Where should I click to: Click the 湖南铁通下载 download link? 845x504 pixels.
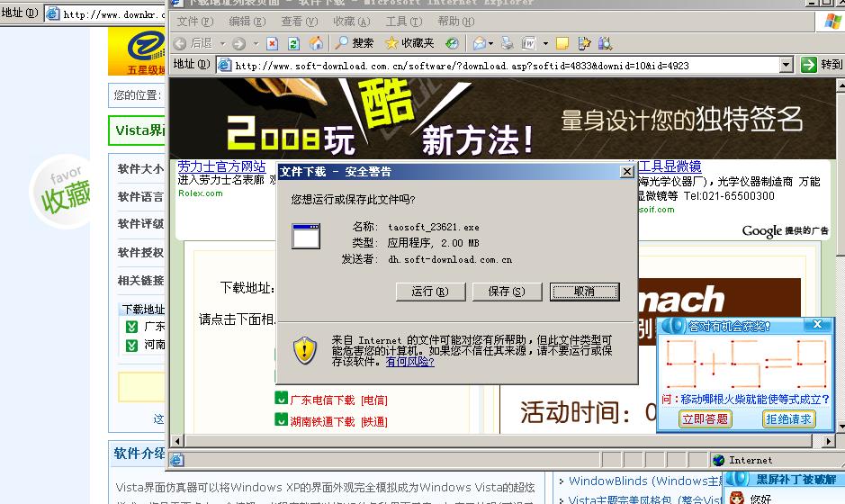click(x=338, y=421)
